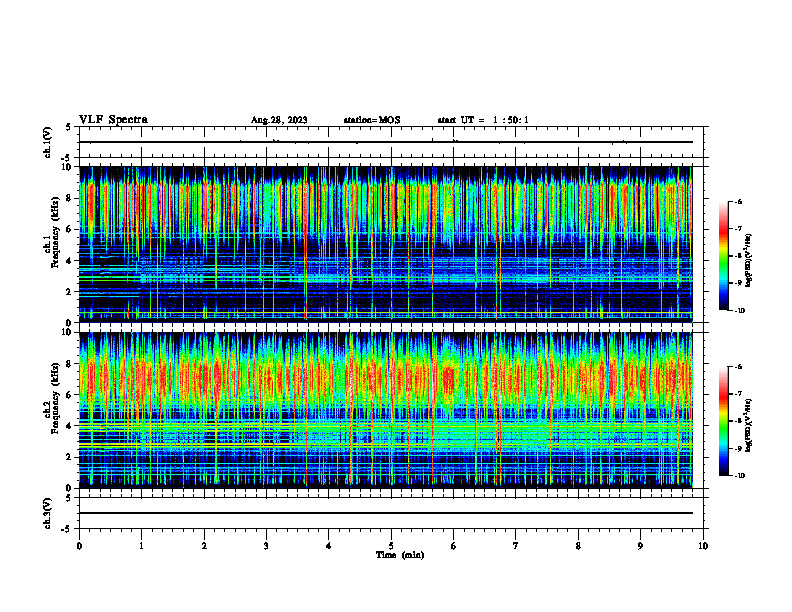Click the ch.1 frequency axis "10" tick label

pos(66,167)
